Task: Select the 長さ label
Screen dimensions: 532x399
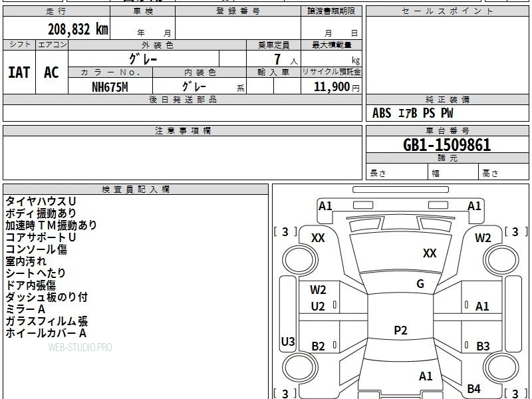Action: point(378,174)
